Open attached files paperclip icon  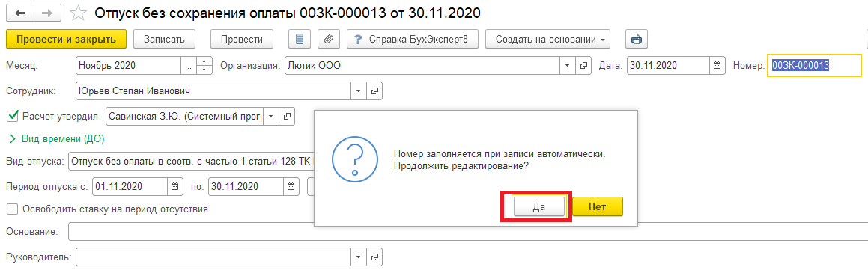pyautogui.click(x=328, y=39)
